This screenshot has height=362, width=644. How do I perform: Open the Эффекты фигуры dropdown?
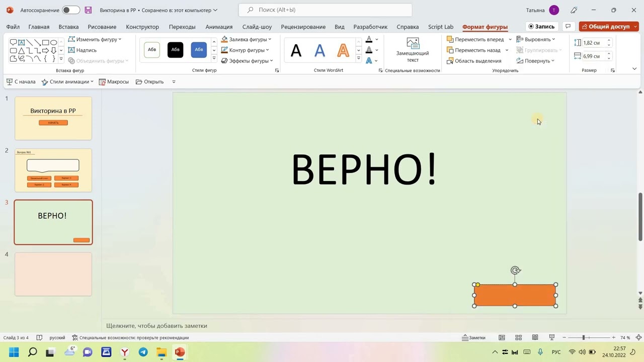(x=247, y=61)
